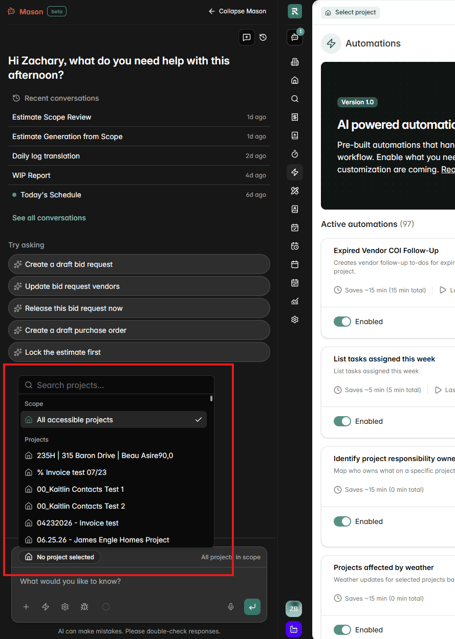This screenshot has width=455, height=639.
Task: Open the new chat icon in Mason
Action: [x=247, y=37]
